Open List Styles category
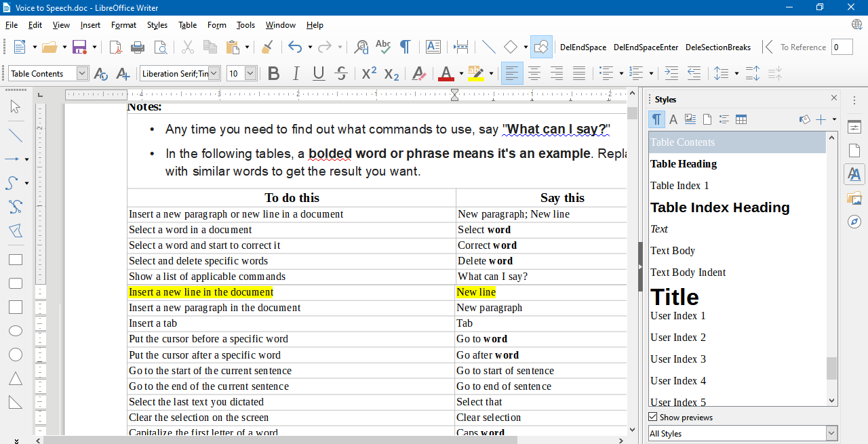868x444 pixels. pyautogui.click(x=724, y=119)
